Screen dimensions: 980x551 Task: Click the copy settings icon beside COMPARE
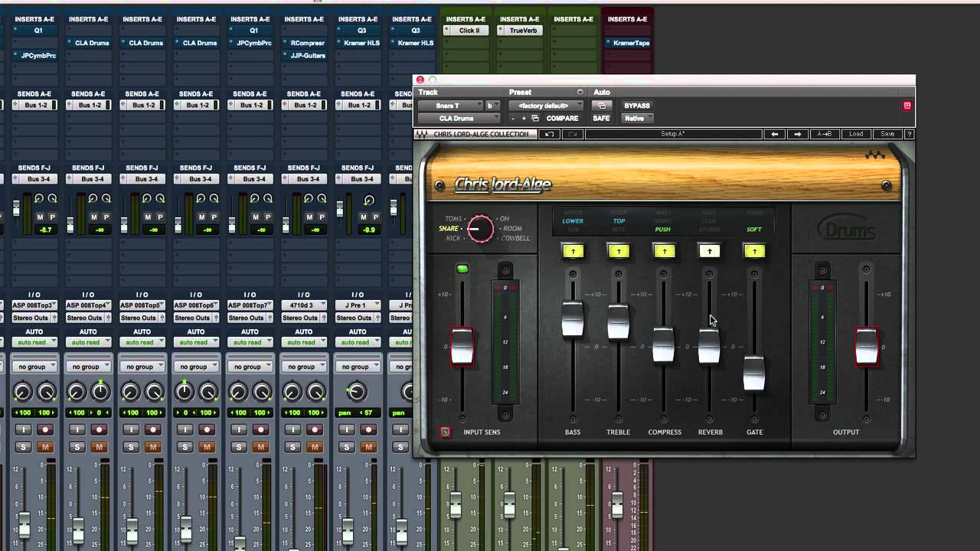pos(535,119)
